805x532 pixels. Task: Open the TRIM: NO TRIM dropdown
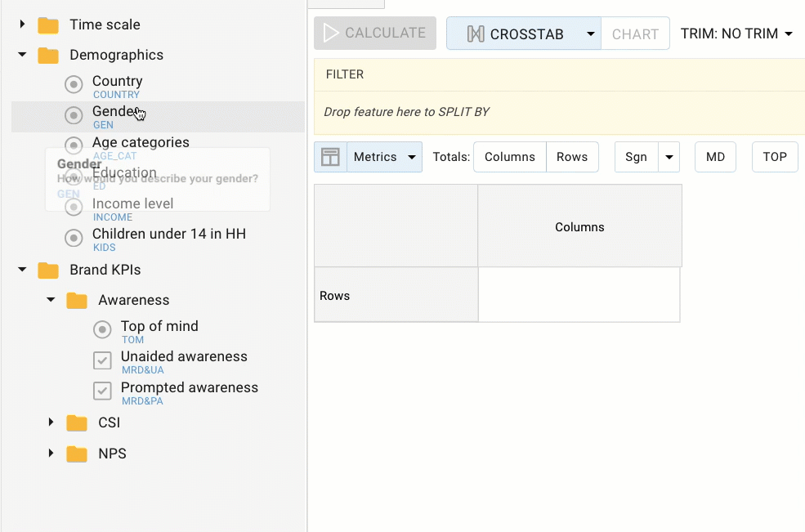[x=736, y=34]
